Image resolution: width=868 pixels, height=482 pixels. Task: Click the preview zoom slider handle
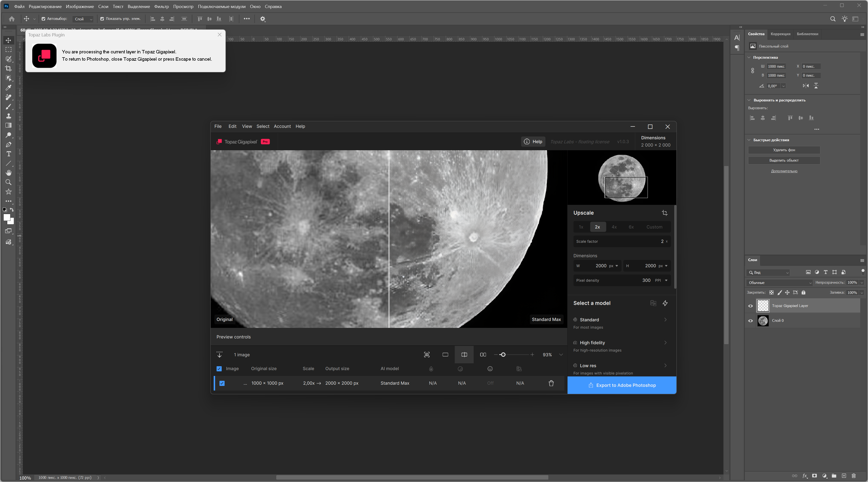pos(503,355)
